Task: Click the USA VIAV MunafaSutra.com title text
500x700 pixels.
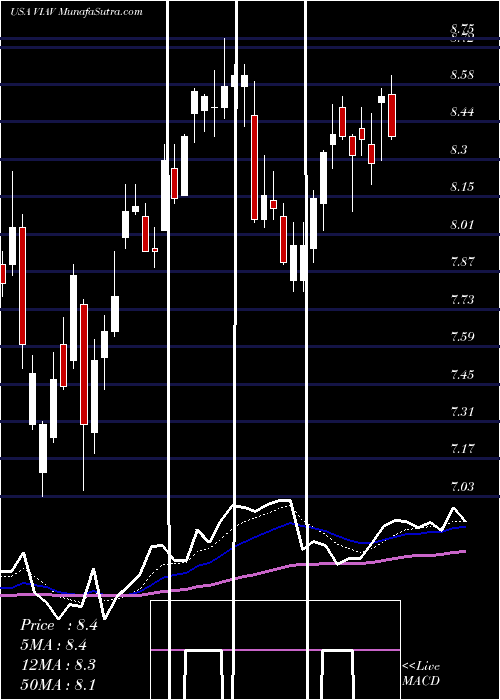Action: pos(76,11)
